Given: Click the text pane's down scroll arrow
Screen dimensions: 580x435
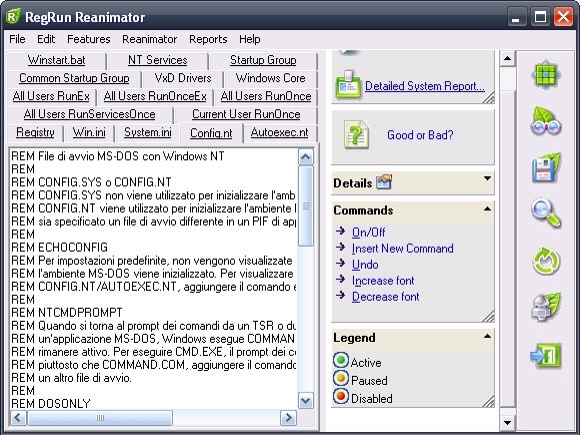Looking at the screenshot, I should click(306, 401).
